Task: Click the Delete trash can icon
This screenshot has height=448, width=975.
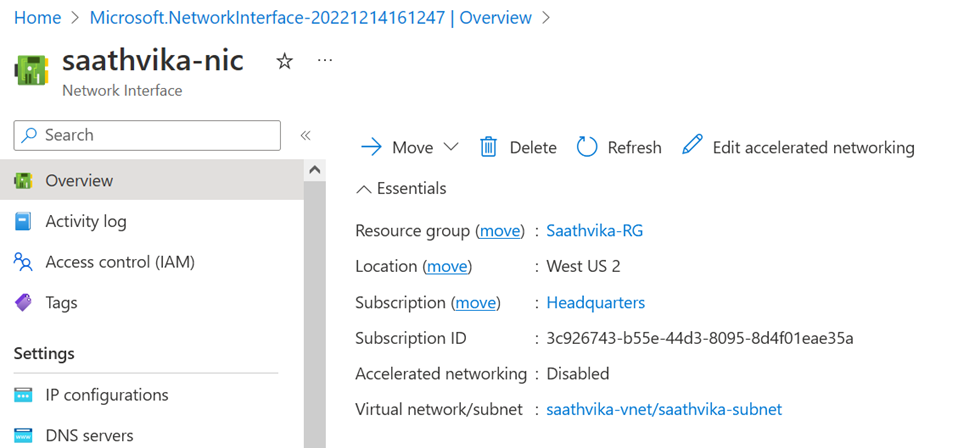Action: 488,147
